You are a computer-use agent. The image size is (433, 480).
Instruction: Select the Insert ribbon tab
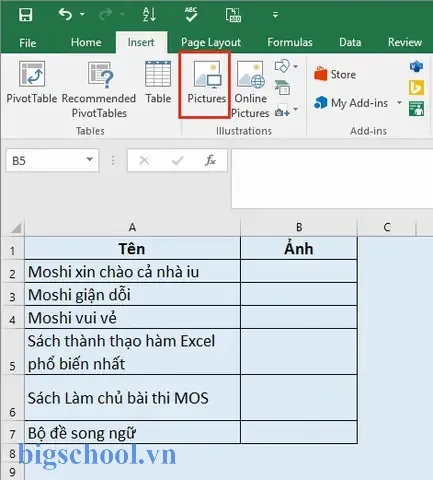(x=141, y=42)
